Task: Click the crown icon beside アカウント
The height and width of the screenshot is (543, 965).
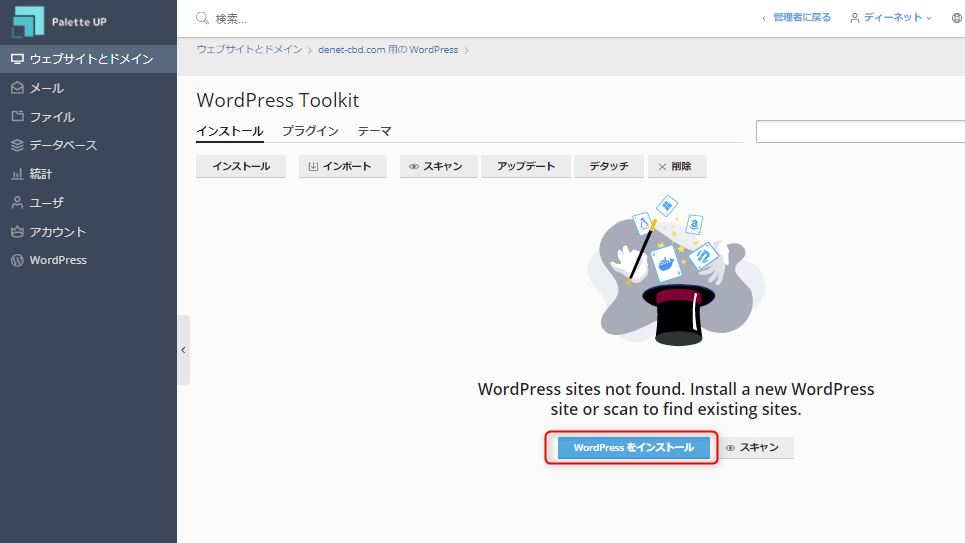Action: [x=17, y=231]
